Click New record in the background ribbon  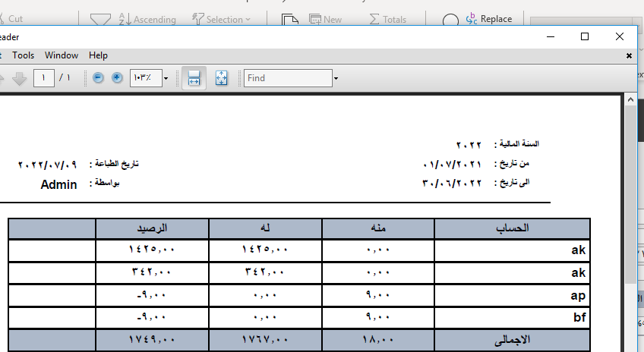326,19
